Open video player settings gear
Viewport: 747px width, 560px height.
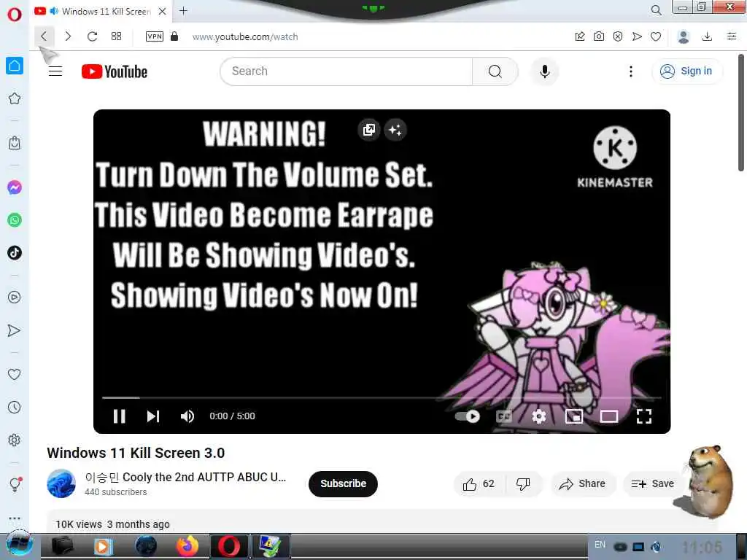point(539,416)
